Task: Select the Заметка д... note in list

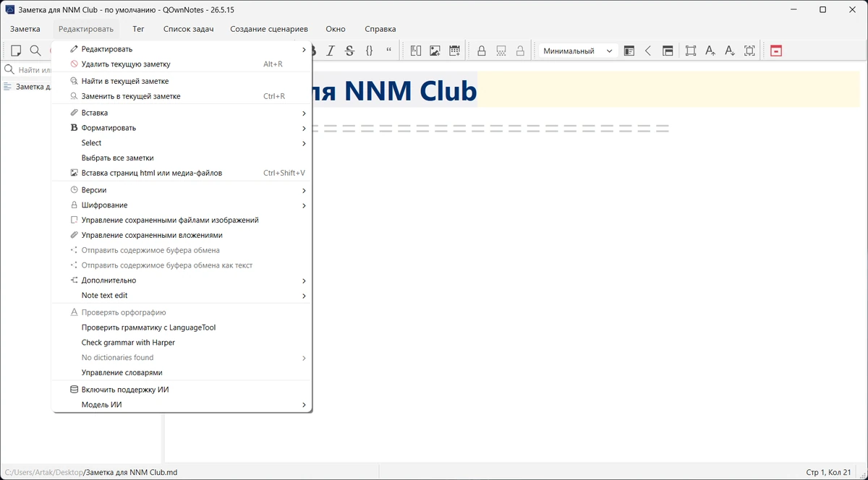Action: (x=27, y=87)
